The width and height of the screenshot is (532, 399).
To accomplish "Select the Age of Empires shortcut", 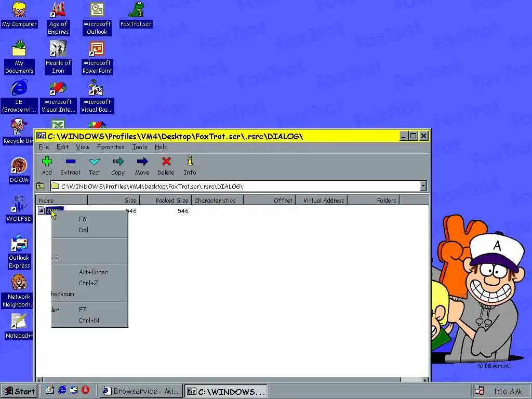I will click(58, 19).
